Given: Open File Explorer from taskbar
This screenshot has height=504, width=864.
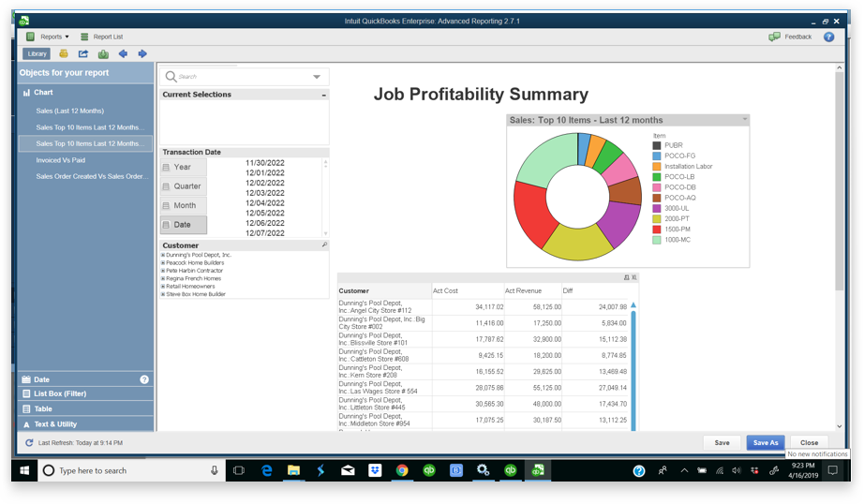Looking at the screenshot, I should 293,470.
